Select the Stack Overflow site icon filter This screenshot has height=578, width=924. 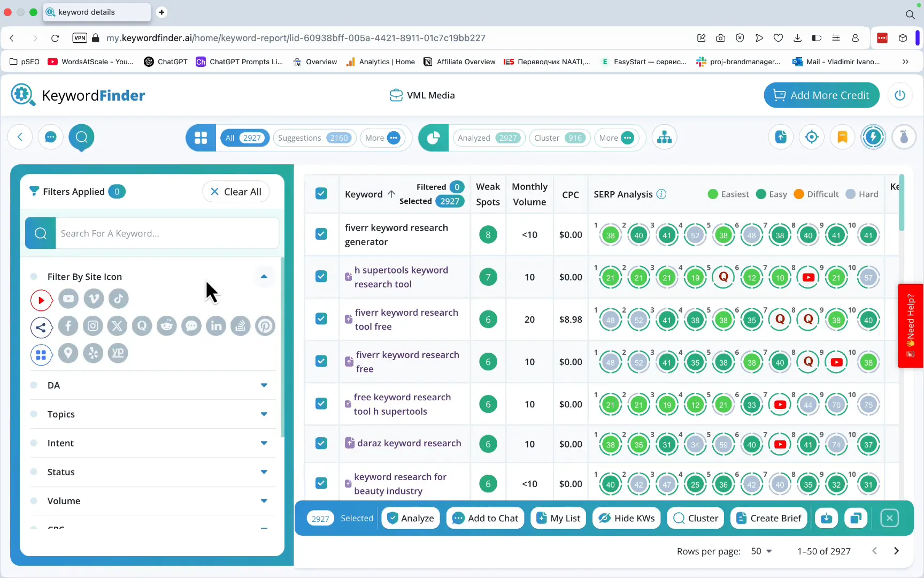tap(241, 326)
